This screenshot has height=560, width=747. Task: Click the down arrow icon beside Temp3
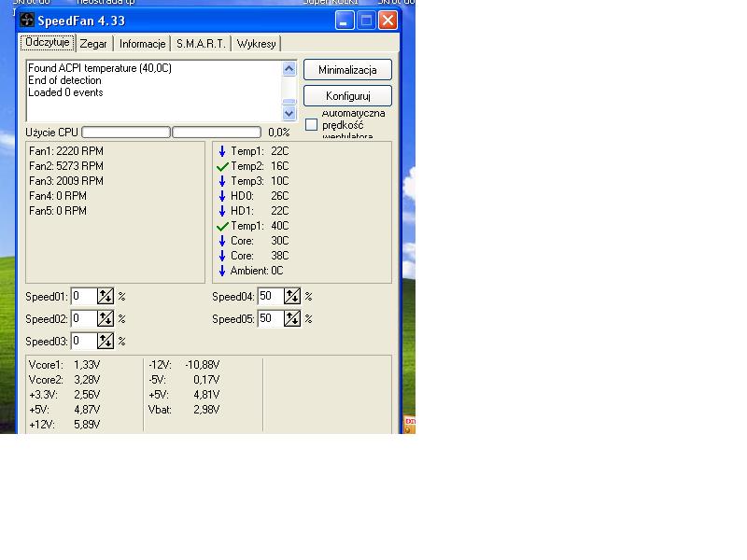click(x=222, y=181)
